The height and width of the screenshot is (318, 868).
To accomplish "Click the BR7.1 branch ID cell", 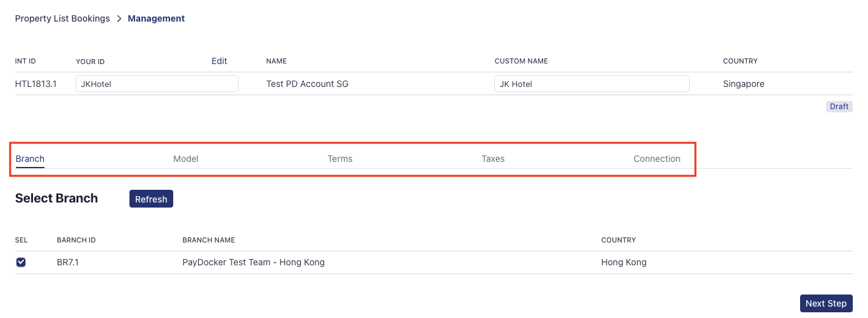I will (x=67, y=262).
